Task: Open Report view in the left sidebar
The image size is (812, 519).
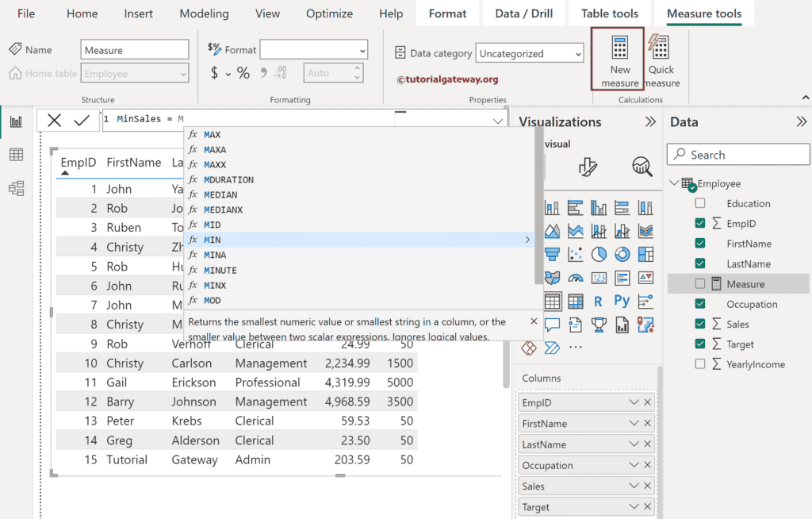Action: point(15,122)
